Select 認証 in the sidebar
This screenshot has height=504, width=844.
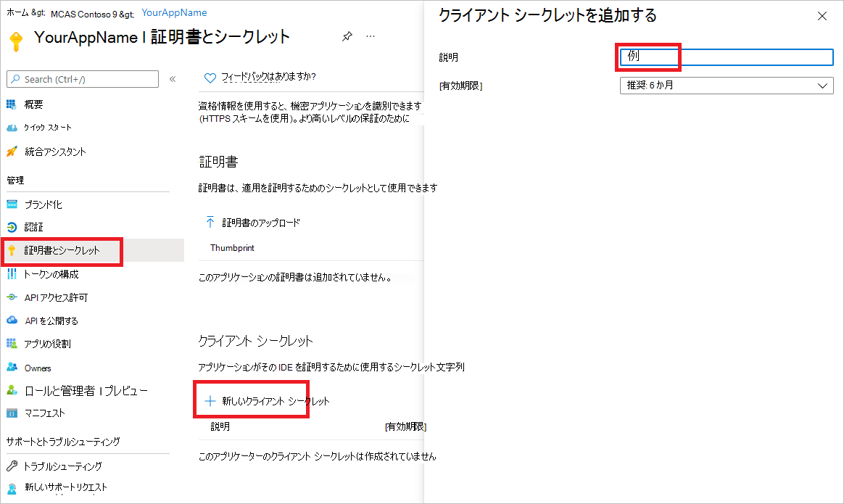pyautogui.click(x=33, y=227)
